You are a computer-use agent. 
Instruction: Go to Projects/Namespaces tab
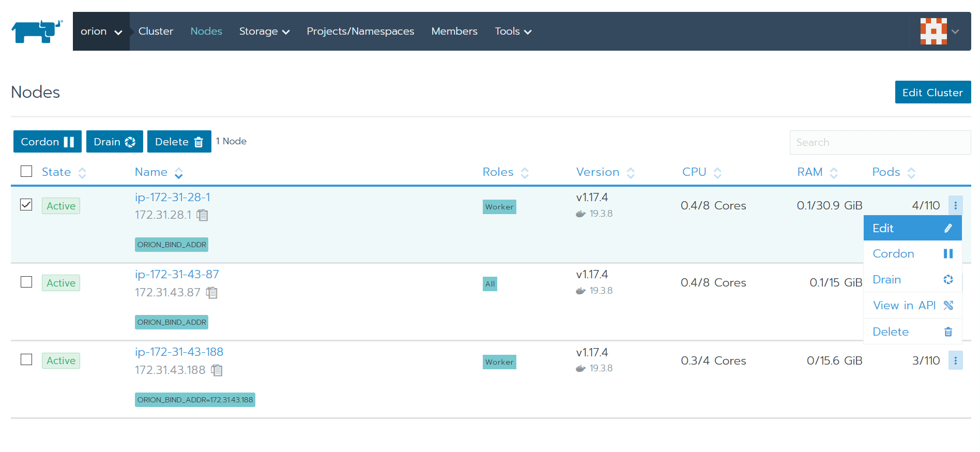tap(360, 32)
